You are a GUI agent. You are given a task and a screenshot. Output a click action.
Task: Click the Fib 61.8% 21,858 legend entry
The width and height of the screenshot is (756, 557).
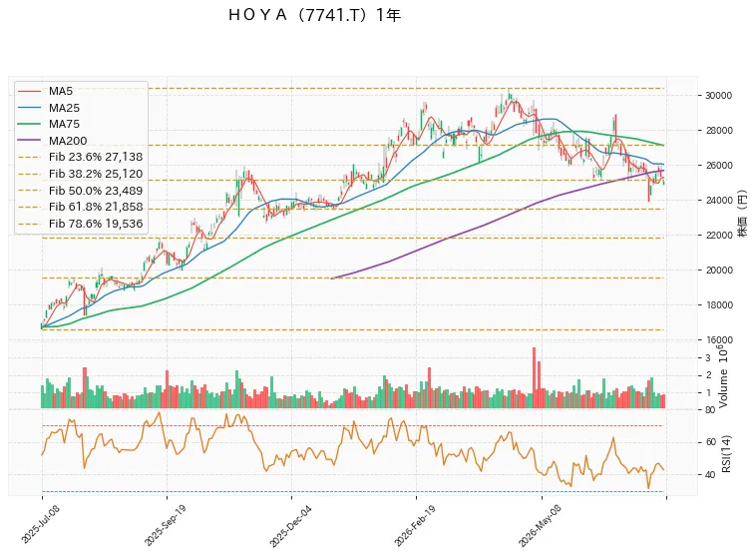click(x=80, y=207)
